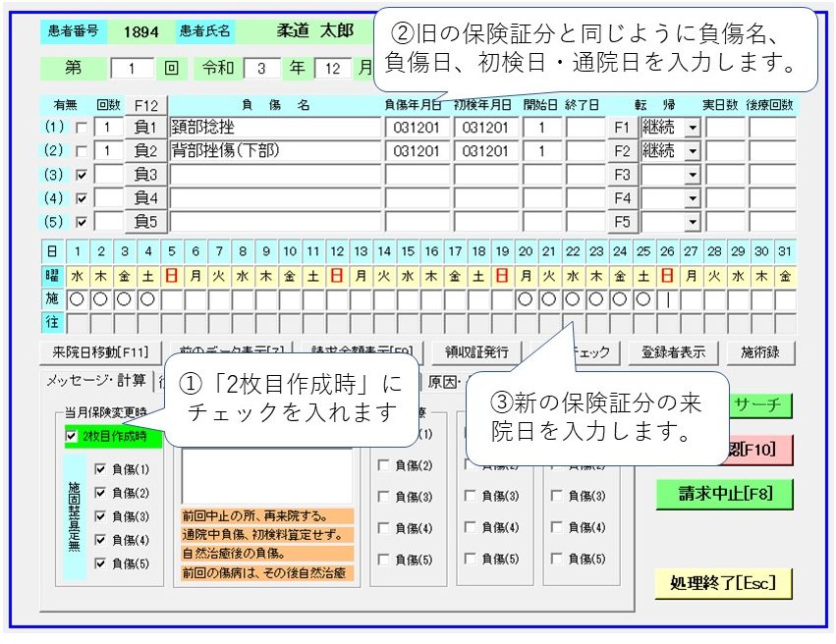This screenshot has height=644, width=836.
Task: Switch to the メッセージ・計算 tab
Action: (x=94, y=382)
